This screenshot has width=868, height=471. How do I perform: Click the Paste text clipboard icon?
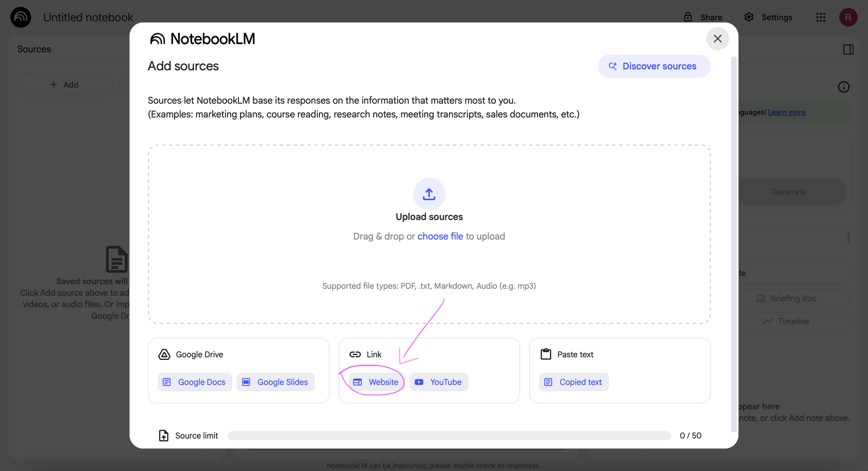(546, 354)
